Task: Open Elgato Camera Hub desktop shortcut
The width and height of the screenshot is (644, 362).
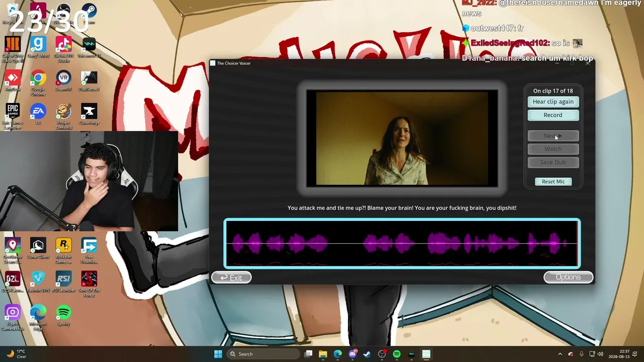Action: tap(13, 318)
